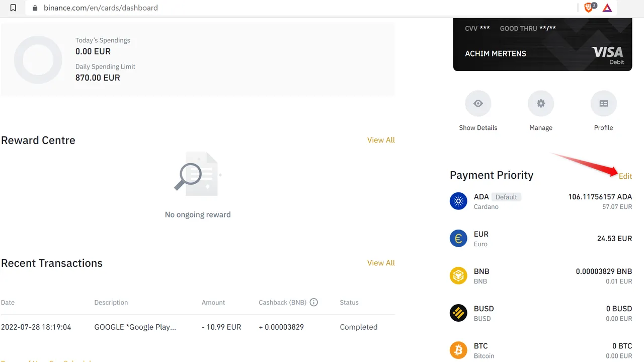Image resolution: width=644 pixels, height=362 pixels.
Task: Click the 0 BUSD balance
Action: 619,309
